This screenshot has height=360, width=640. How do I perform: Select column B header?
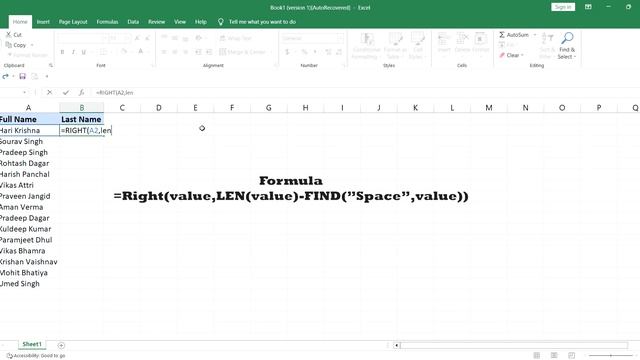82,108
